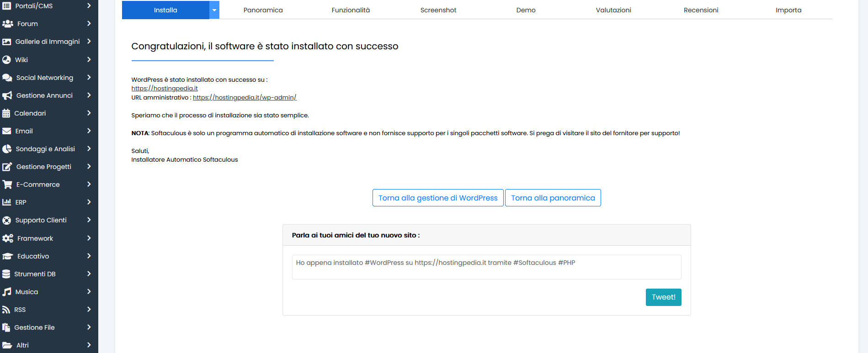Viewport: 868px width, 353px height.
Task: Open Calendari category label
Action: pos(30,113)
